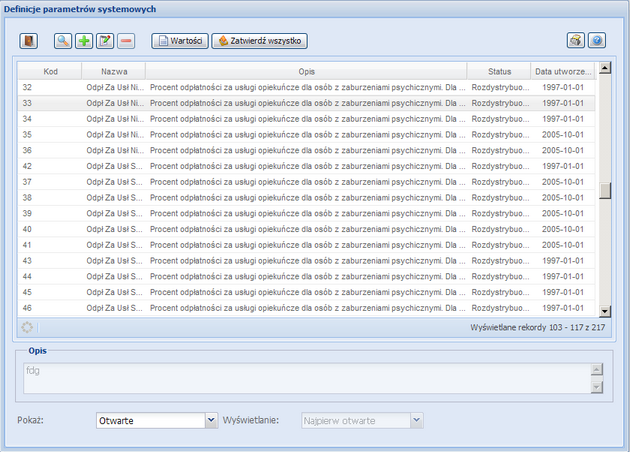
Task: Click the Opis textarea scroll down arrow
Action: pos(597,387)
